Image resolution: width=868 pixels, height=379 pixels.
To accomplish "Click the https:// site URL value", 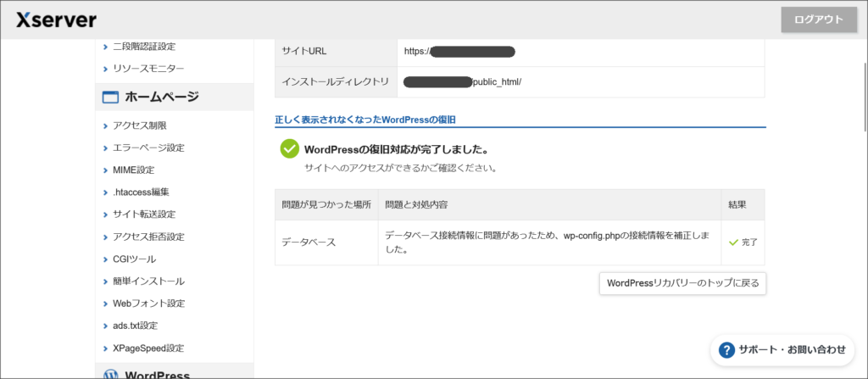I will 459,52.
